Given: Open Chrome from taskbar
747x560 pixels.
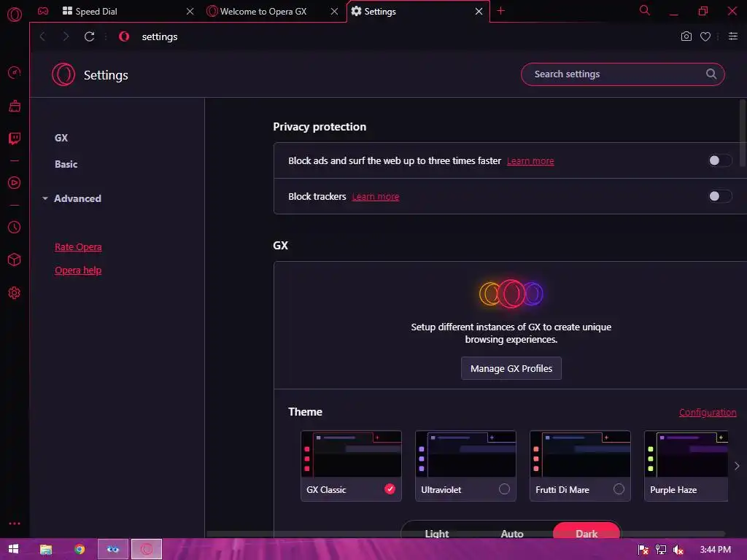Looking at the screenshot, I should 80,549.
